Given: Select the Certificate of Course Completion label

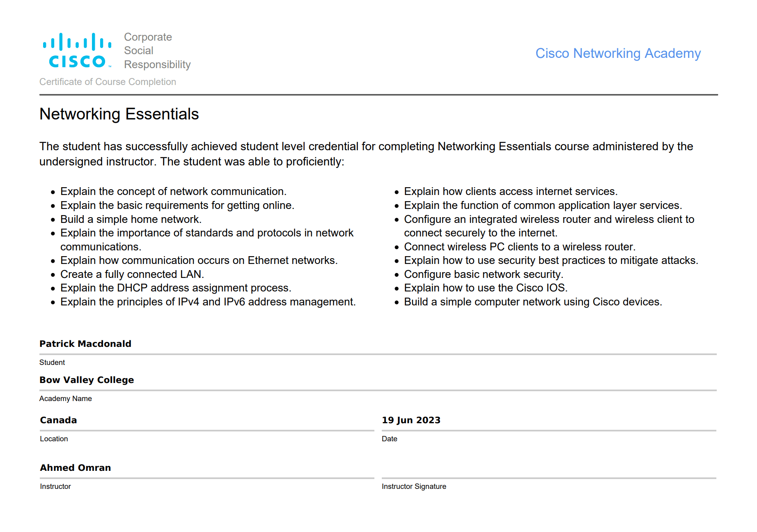Looking at the screenshot, I should (x=108, y=82).
